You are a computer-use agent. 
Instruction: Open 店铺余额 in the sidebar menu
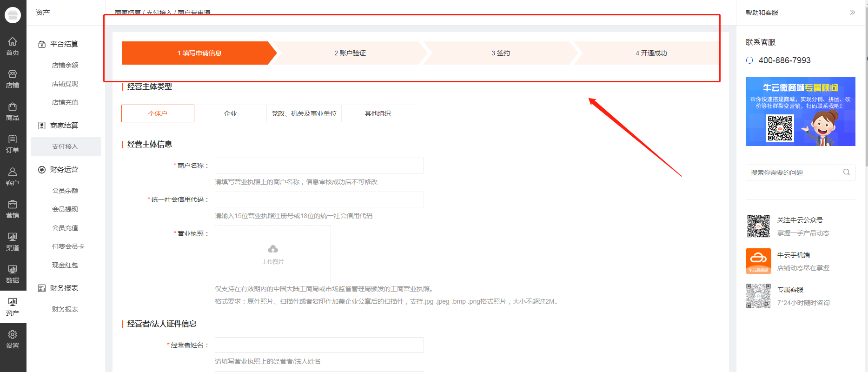[65, 65]
